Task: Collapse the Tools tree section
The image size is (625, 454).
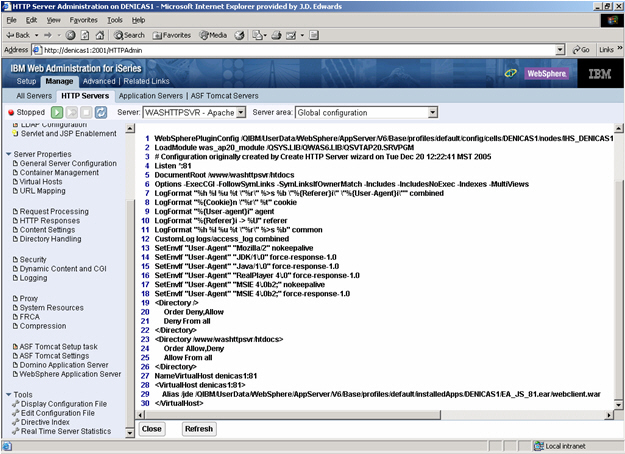Action: point(9,395)
